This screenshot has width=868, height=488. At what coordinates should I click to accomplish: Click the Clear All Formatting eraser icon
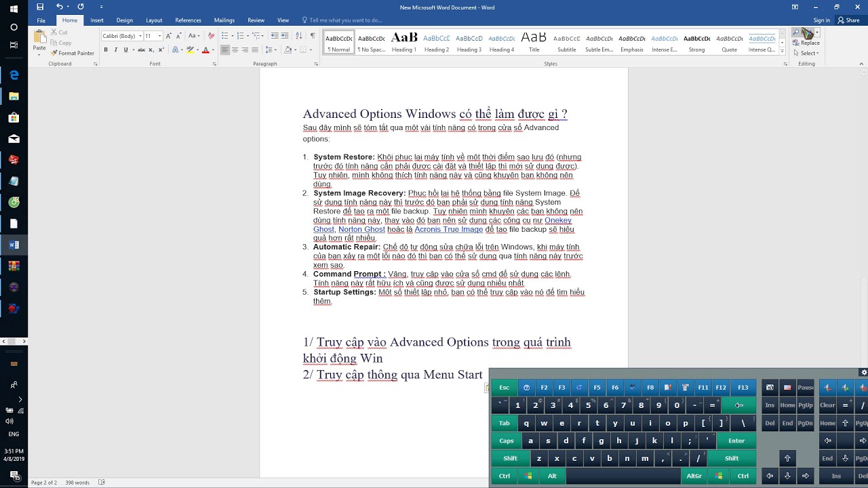211,35
